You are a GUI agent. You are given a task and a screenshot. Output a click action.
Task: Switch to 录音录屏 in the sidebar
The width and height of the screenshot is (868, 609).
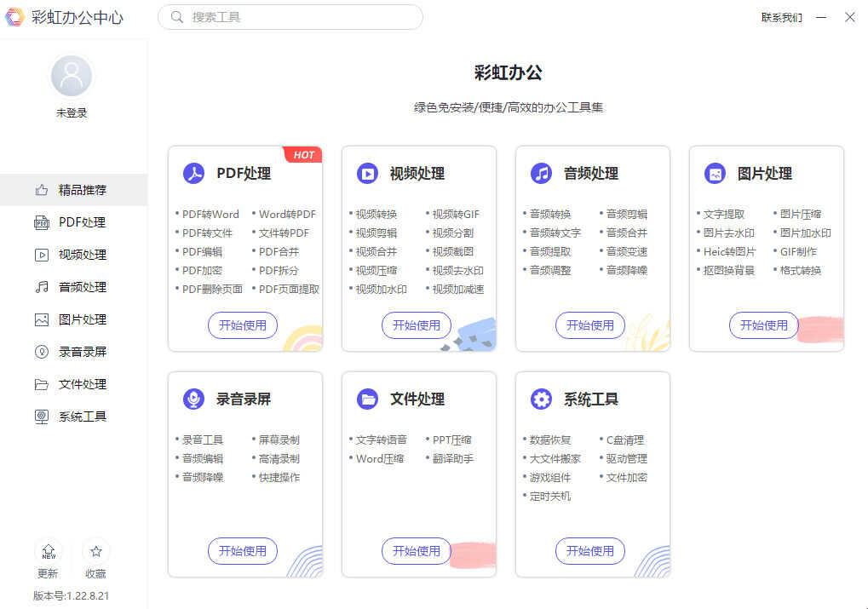click(73, 352)
